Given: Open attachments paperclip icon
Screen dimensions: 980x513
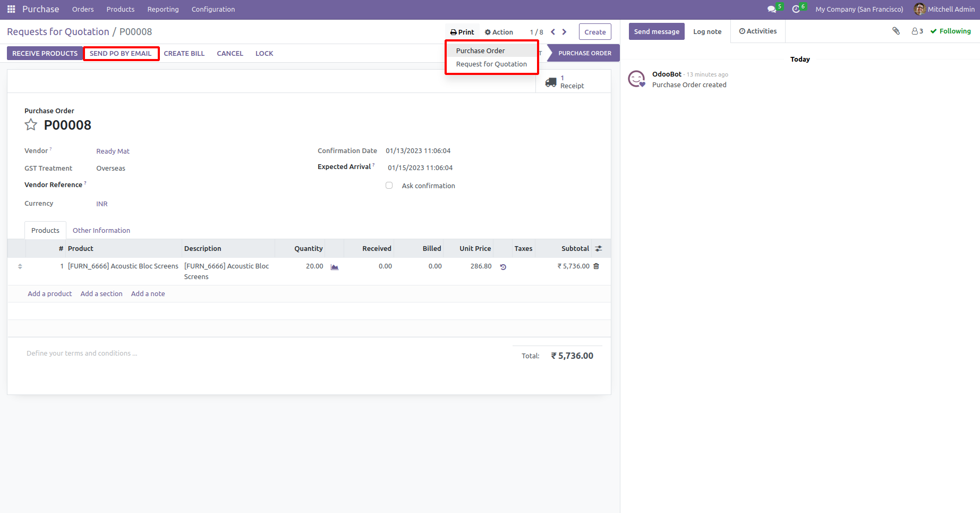Looking at the screenshot, I should [x=896, y=31].
